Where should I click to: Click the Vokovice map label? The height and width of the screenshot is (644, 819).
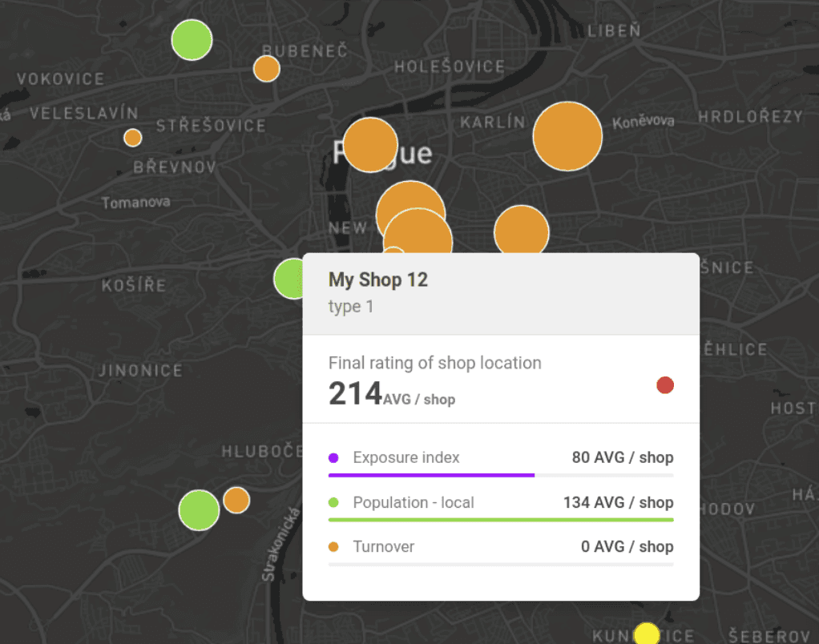coord(61,78)
